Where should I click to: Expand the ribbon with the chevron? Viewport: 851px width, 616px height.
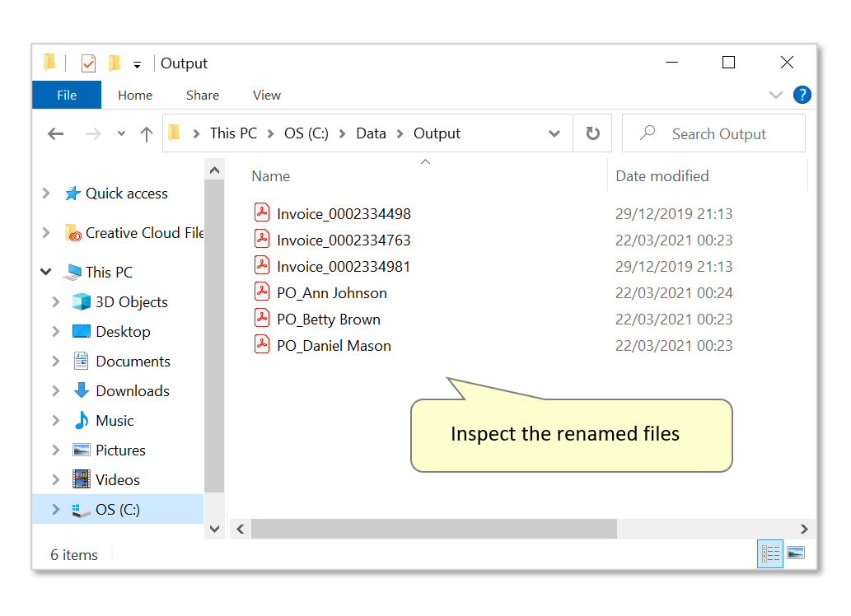pos(776,95)
